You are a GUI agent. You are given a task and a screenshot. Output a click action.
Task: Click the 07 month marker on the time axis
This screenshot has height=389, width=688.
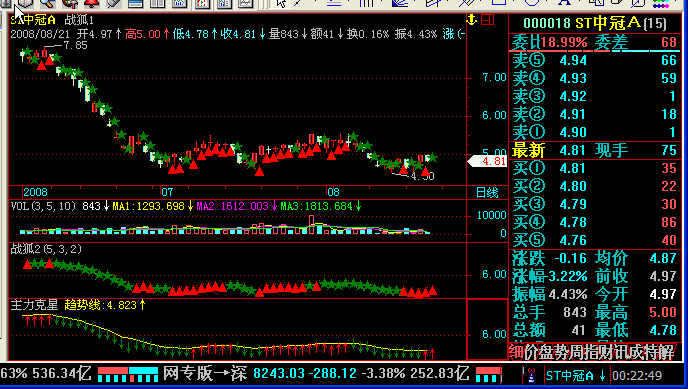(167, 192)
